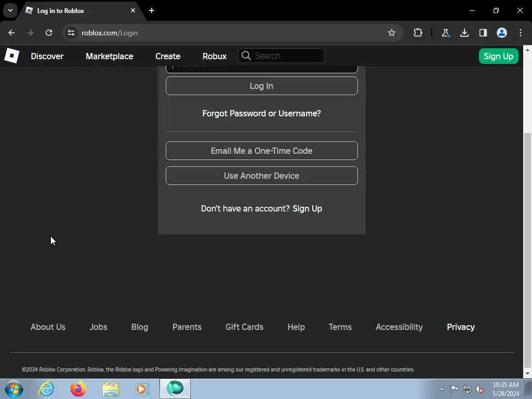
Task: Open the Terms footer link
Action: pyautogui.click(x=340, y=327)
